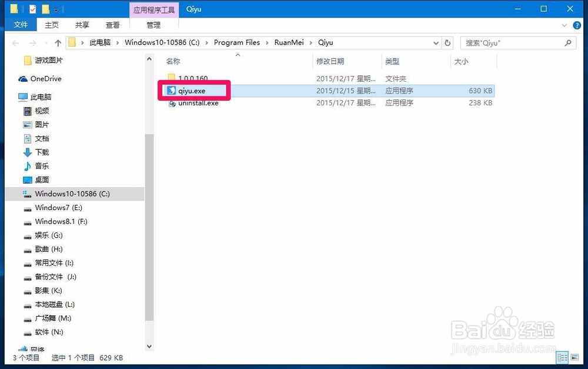The width and height of the screenshot is (588, 369).
Task: Select 广场舞 (M:) drive
Action: click(x=53, y=318)
